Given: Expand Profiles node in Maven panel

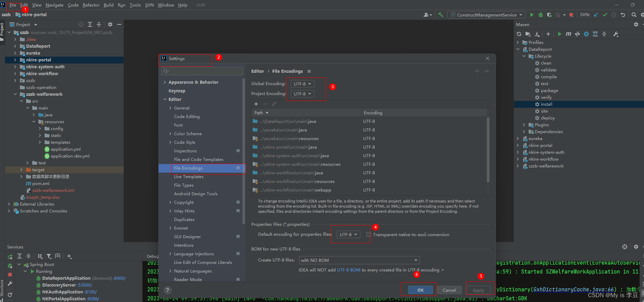Looking at the screenshot, I should tap(518, 42).
